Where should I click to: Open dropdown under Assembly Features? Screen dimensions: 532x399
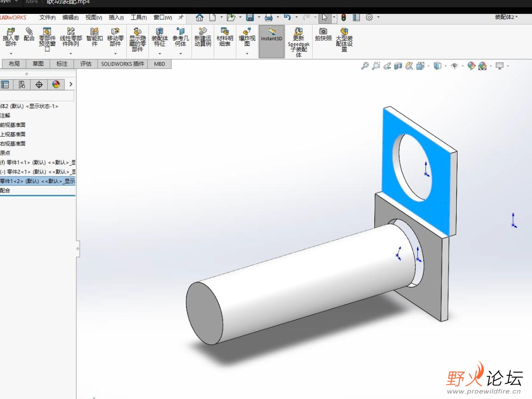[x=160, y=54]
